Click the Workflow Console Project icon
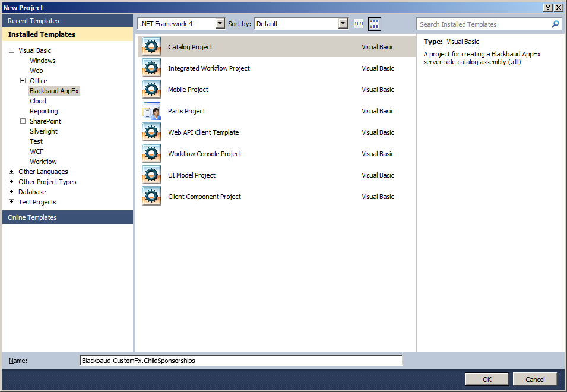 point(151,153)
